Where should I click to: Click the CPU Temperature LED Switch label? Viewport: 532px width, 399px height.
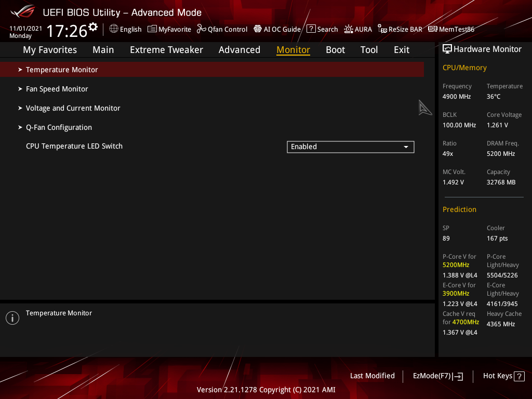coord(74,146)
